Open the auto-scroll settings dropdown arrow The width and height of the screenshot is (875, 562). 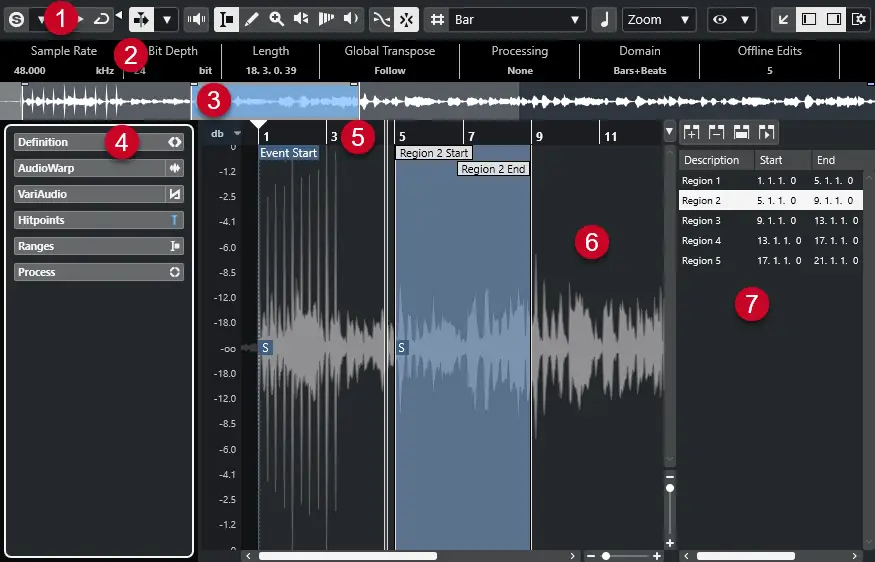[167, 20]
